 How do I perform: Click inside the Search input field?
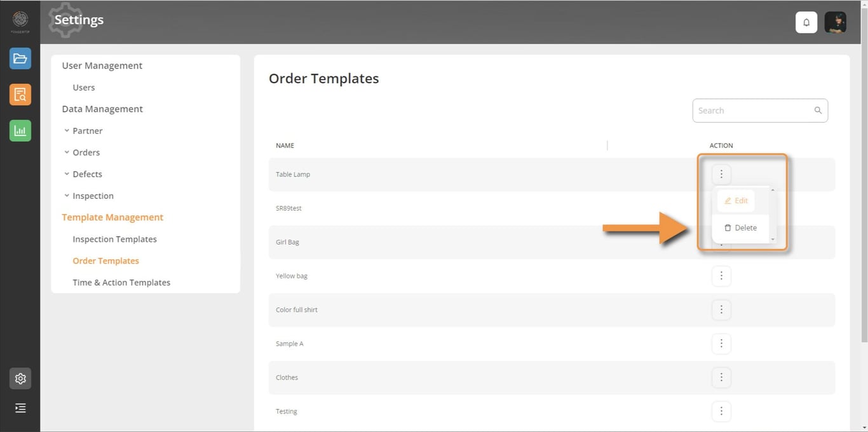pyautogui.click(x=760, y=111)
